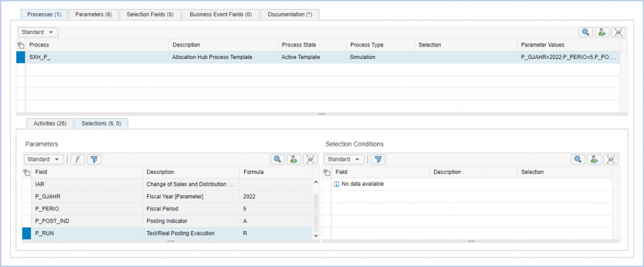Viewport: 644px width, 267px height.
Task: Open the Standard view dropdown above Processes table
Action: point(38,32)
